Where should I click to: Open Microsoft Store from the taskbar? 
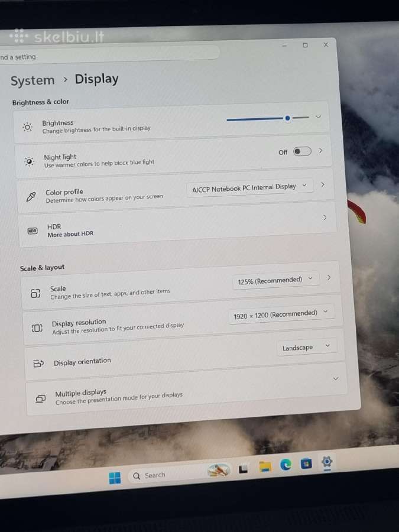[x=306, y=463]
